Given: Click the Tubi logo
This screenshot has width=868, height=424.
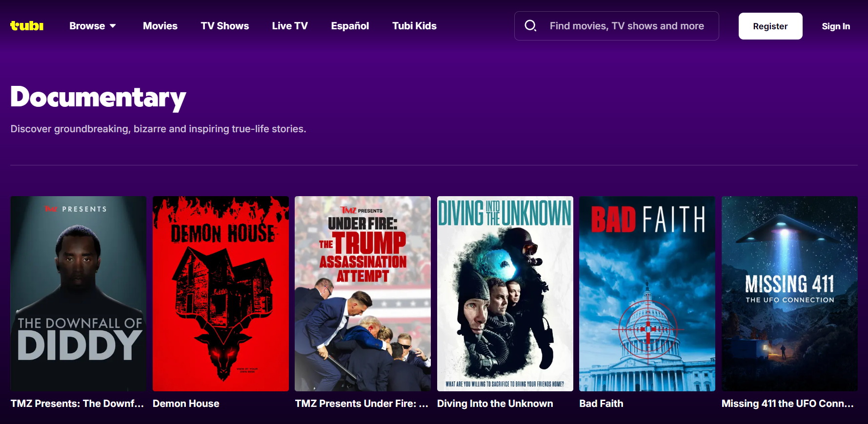Looking at the screenshot, I should (x=27, y=26).
